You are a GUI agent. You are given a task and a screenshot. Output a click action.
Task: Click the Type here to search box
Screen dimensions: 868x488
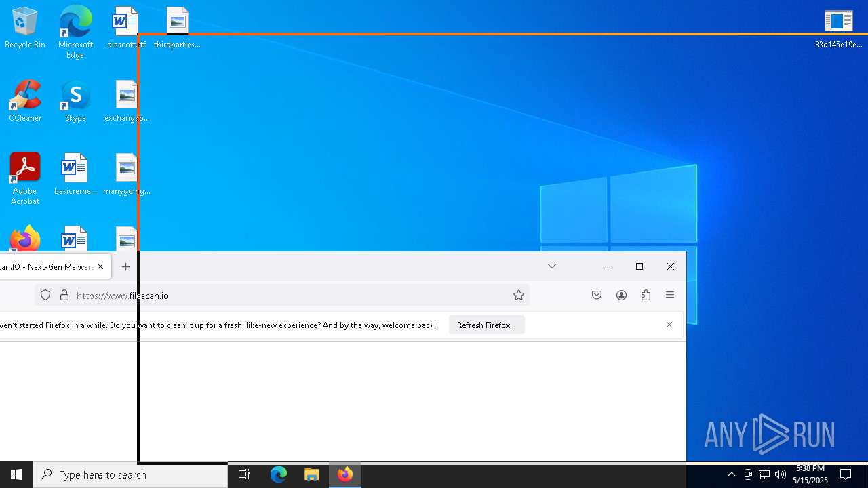130,474
